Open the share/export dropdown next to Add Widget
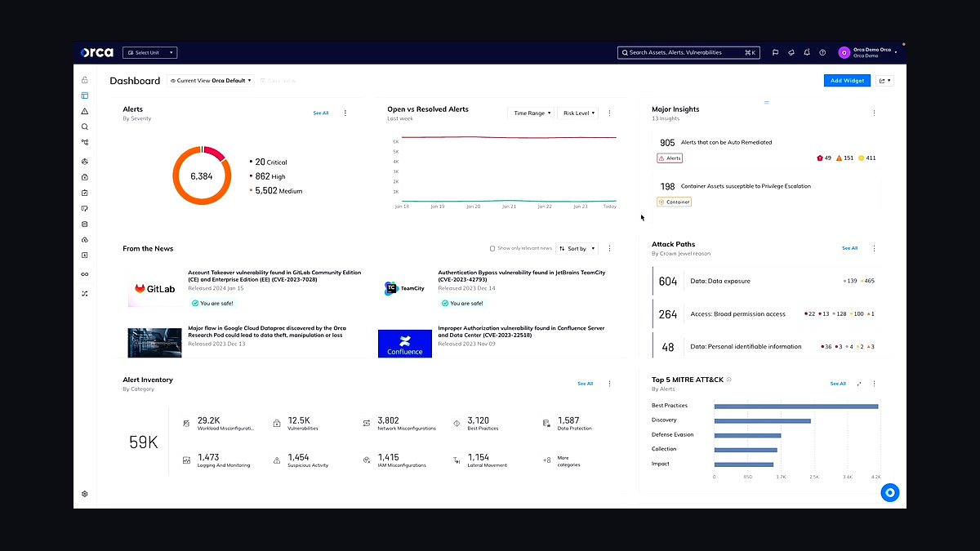Viewport: 980px width, 551px height. tap(884, 81)
